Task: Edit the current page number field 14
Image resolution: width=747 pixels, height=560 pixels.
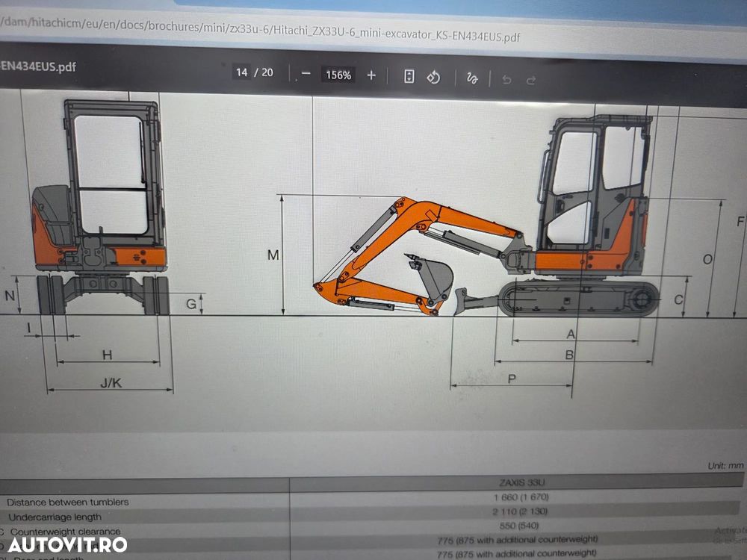Action: 241,72
